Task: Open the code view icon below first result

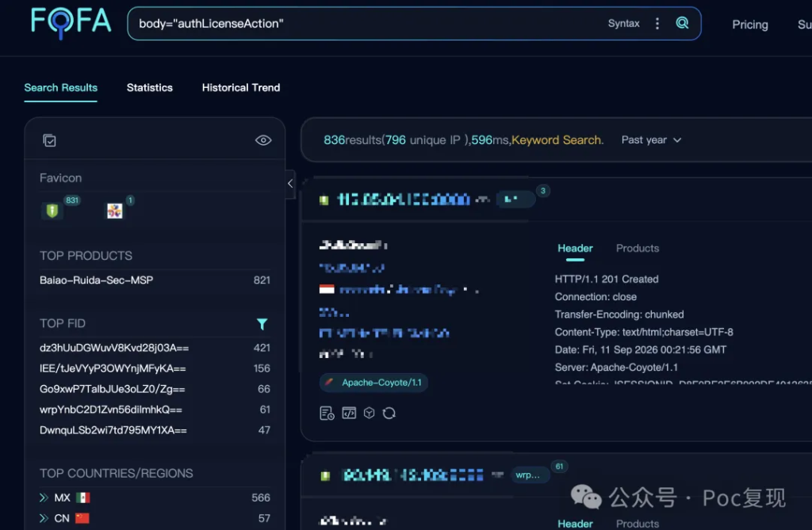Action: point(349,413)
